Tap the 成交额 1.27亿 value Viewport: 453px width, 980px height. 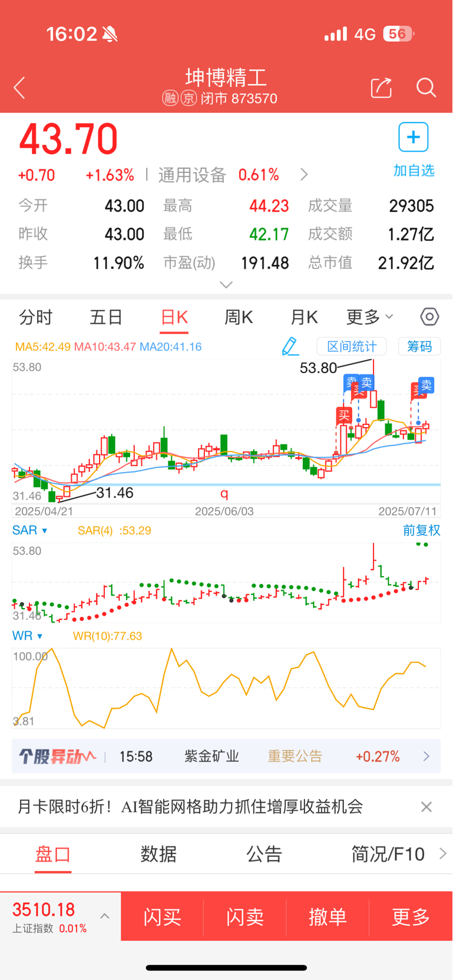click(x=411, y=234)
